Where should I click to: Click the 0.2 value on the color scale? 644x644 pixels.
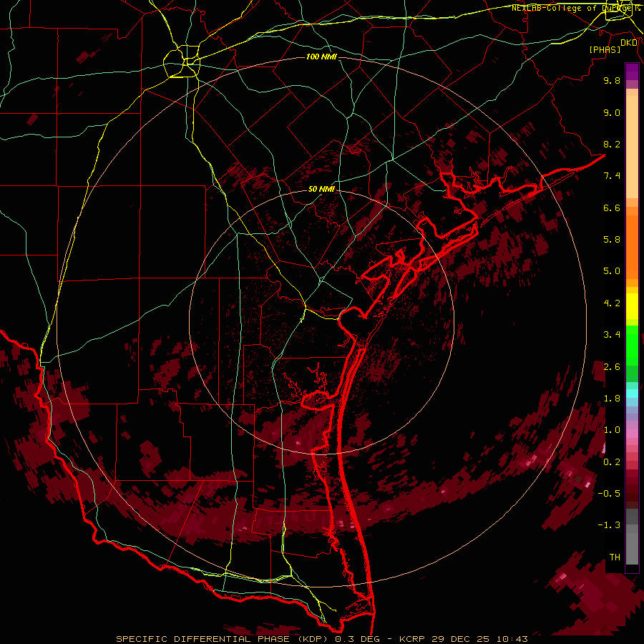tap(612, 462)
